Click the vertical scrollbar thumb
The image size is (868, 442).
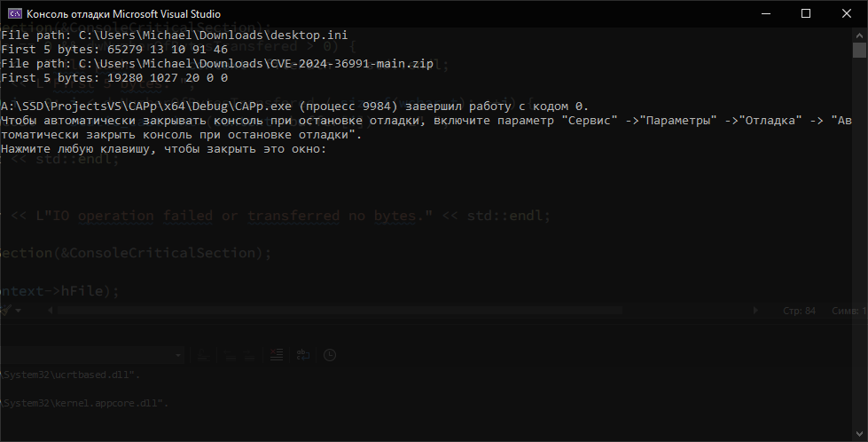pos(860,50)
